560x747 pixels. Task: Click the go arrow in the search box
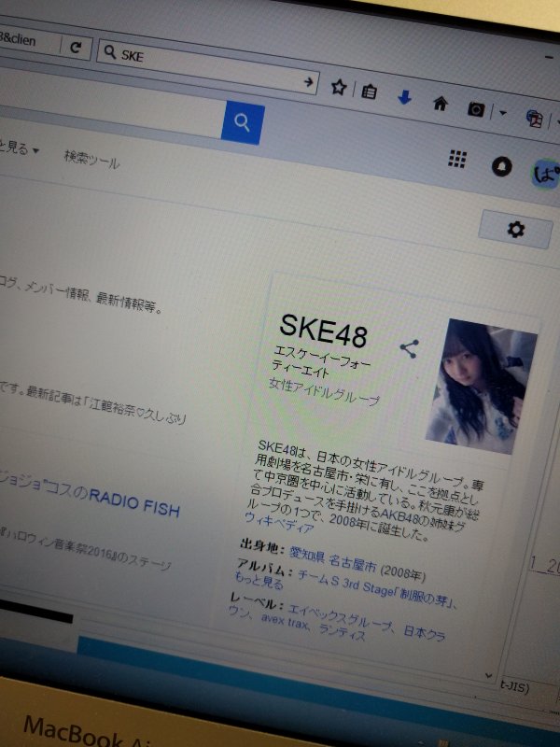[309, 82]
